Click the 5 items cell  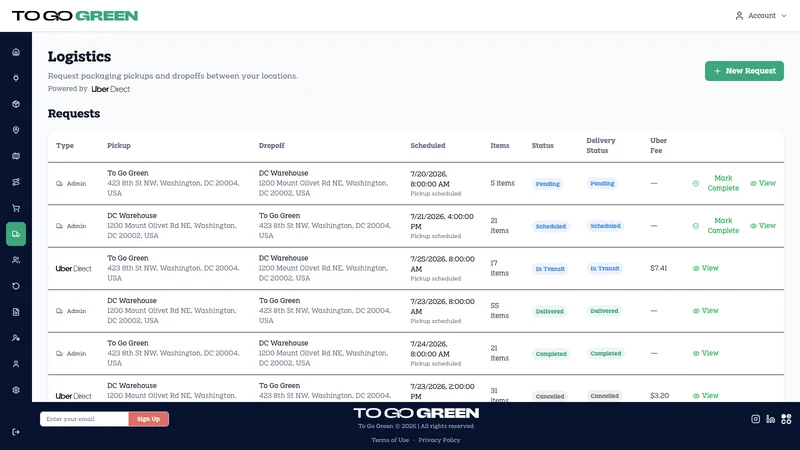503,183
